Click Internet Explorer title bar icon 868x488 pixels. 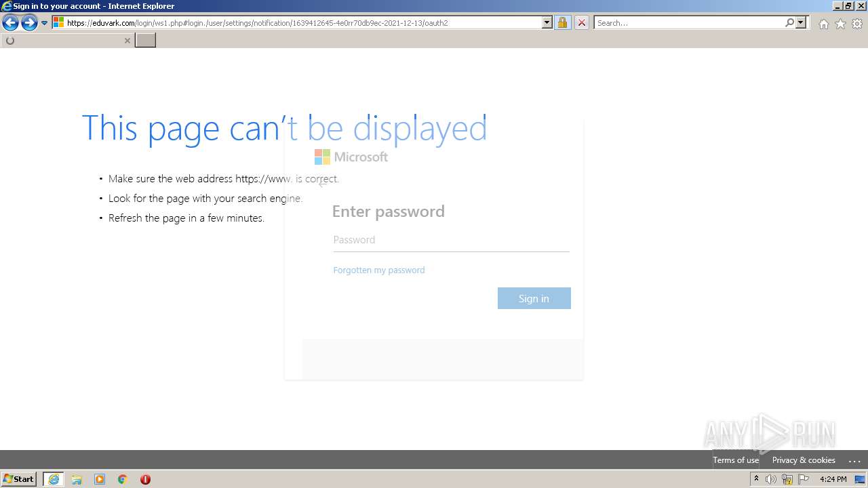click(x=7, y=6)
